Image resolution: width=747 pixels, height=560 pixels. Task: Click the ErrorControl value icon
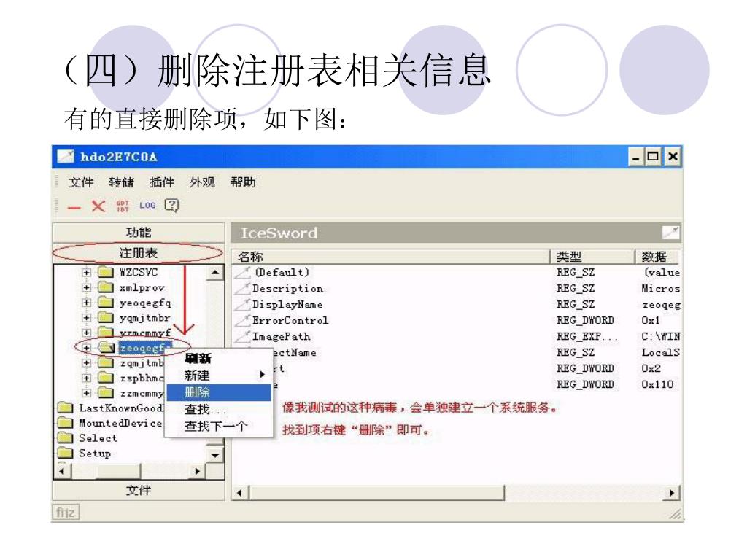tap(243, 321)
